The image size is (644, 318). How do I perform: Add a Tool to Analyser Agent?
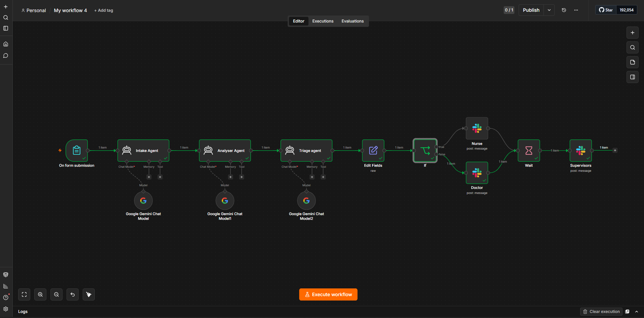coord(242,177)
